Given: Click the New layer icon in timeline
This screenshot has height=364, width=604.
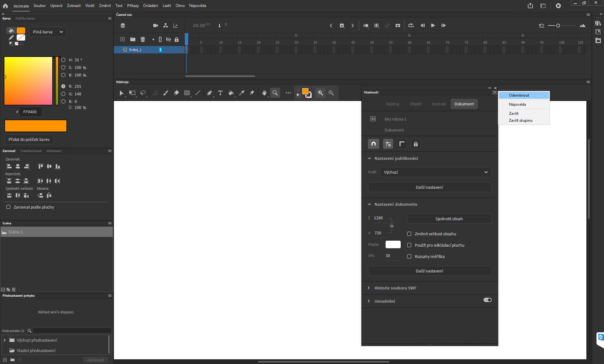Looking at the screenshot, I should [122, 39].
